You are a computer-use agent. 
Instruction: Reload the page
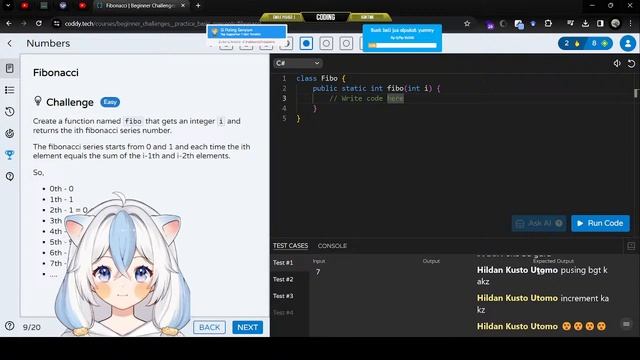39,24
